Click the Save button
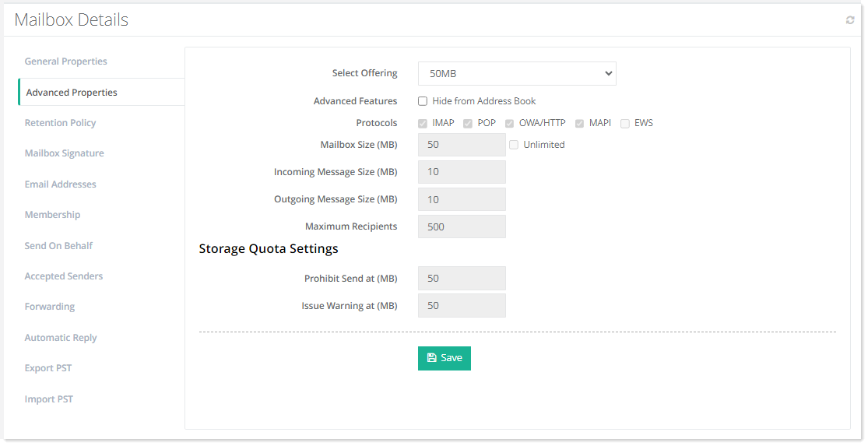Image resolution: width=868 pixels, height=446 pixels. [444, 358]
